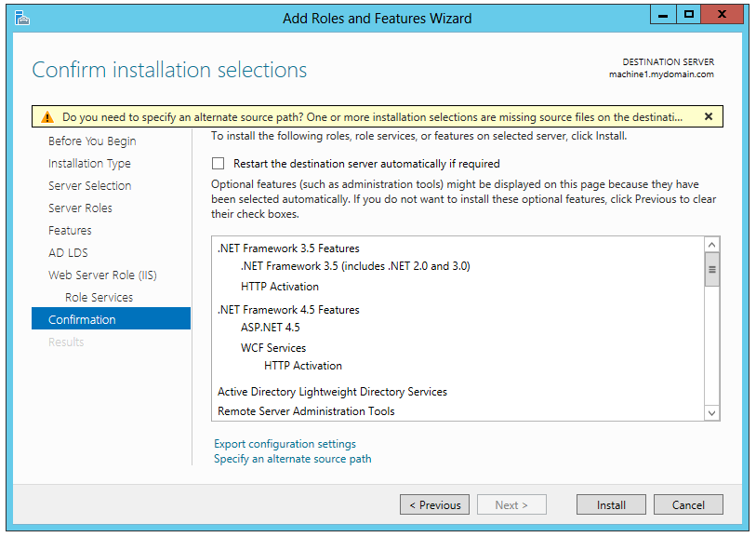Go to Role Services page
756x537 pixels.
[99, 298]
